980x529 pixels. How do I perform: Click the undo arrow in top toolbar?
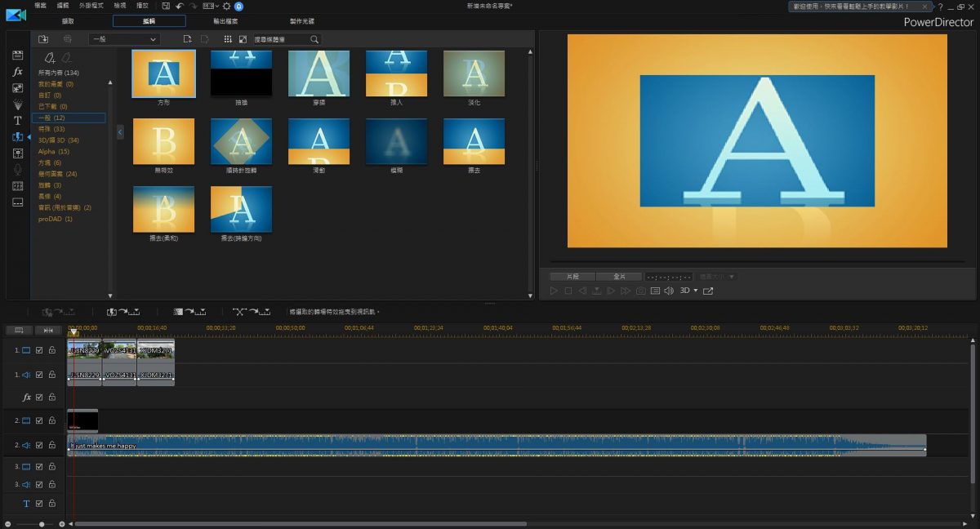(180, 6)
